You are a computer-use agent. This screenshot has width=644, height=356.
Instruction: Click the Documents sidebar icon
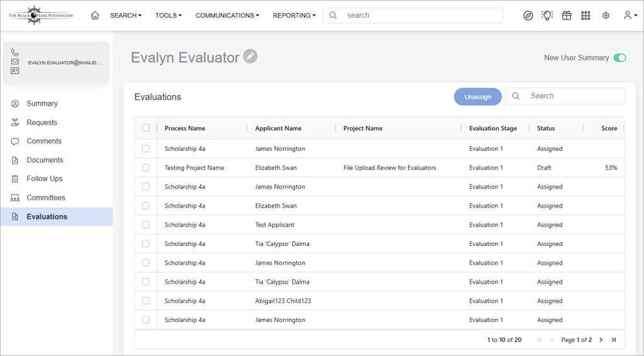pyautogui.click(x=15, y=160)
